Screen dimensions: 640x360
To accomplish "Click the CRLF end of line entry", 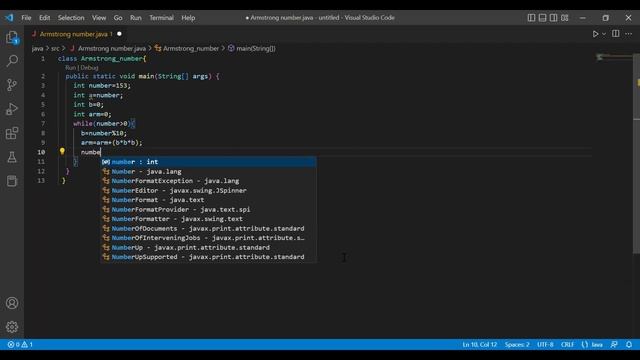I will coord(567,344).
